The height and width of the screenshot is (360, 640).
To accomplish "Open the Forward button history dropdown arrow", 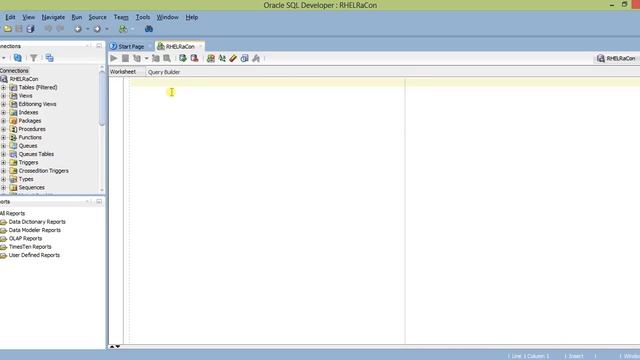I will pos(107,29).
